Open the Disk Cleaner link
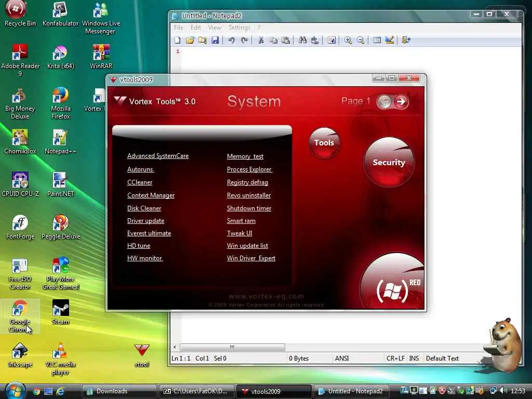This screenshot has width=532, height=399. coord(144,208)
